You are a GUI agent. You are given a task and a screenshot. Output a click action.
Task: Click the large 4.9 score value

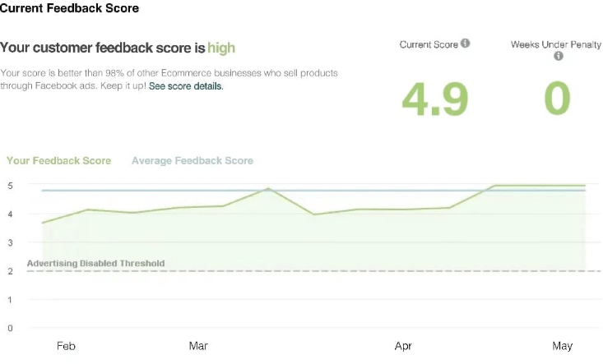coord(434,99)
